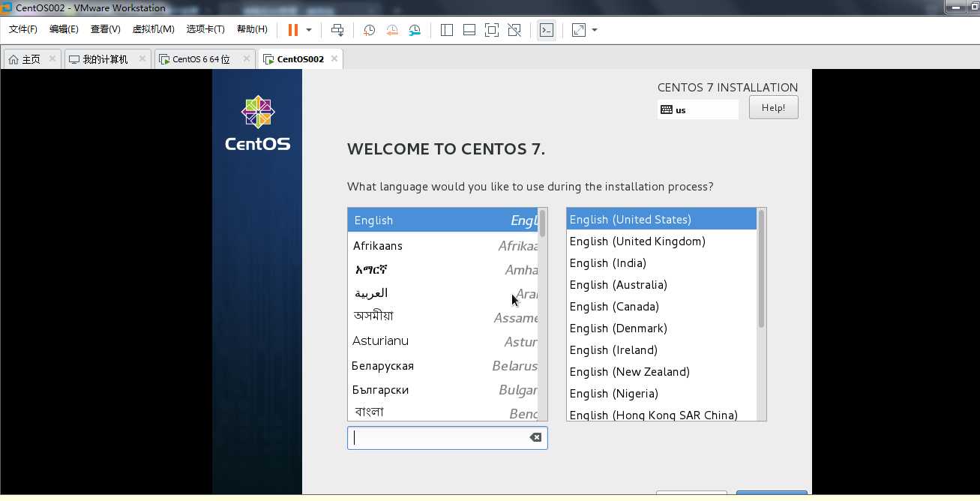Take a snapshot using the clock-plus icon
This screenshot has height=501, width=980.
pyautogui.click(x=369, y=30)
